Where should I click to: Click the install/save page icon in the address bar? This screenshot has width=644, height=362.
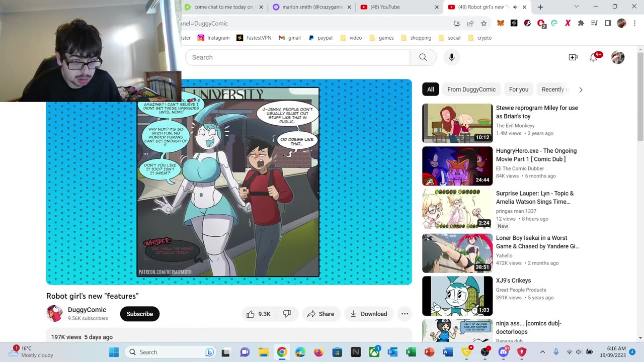click(x=457, y=23)
